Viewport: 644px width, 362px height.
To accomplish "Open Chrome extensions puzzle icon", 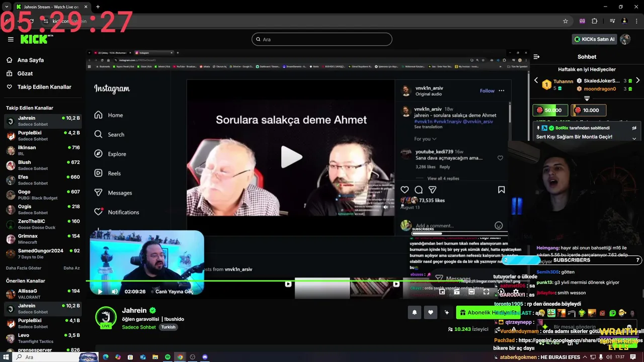I will [595, 21].
